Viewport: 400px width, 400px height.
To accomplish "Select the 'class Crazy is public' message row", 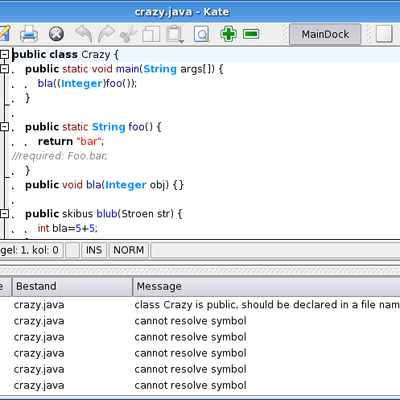I will tap(200, 305).
